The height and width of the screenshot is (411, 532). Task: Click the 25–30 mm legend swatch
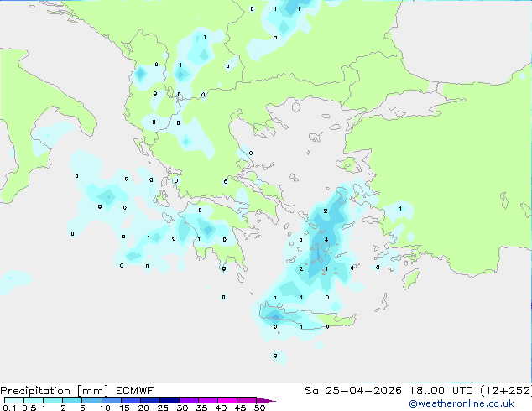pyautogui.click(x=169, y=400)
